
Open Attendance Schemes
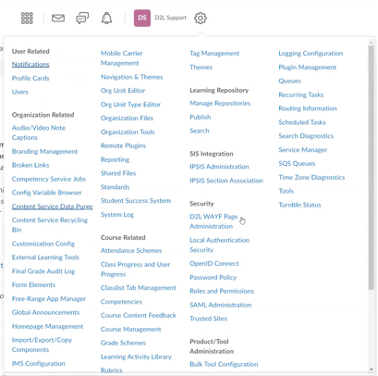click(131, 250)
